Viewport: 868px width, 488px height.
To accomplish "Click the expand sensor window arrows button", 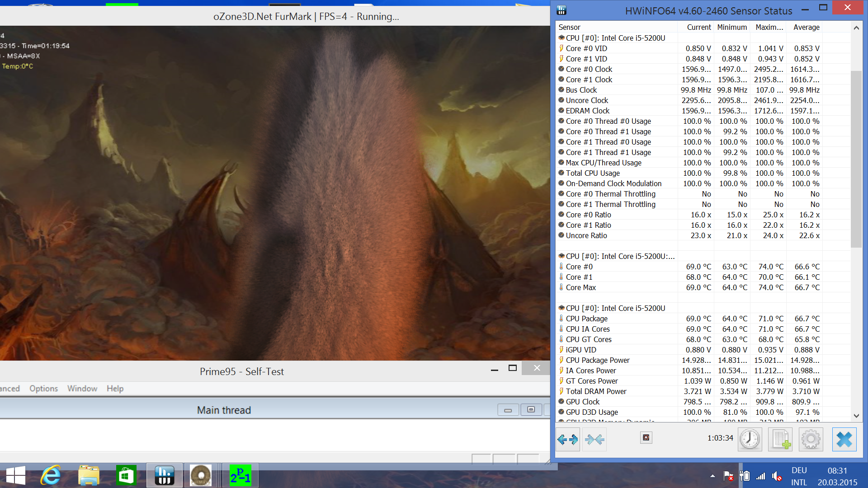I will point(568,439).
